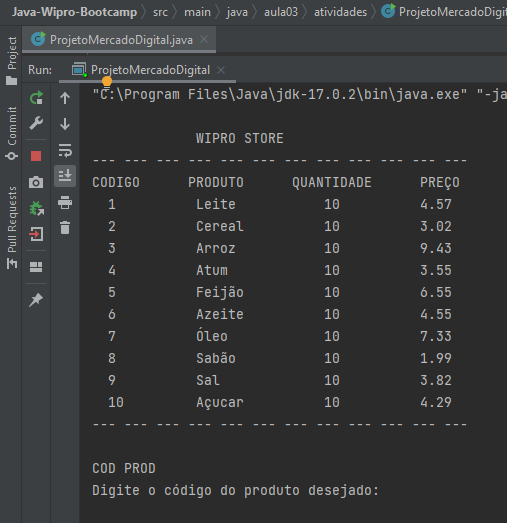Image resolution: width=507 pixels, height=523 pixels.
Task: Click the QUANTIDADE column header
Action: click(x=332, y=182)
